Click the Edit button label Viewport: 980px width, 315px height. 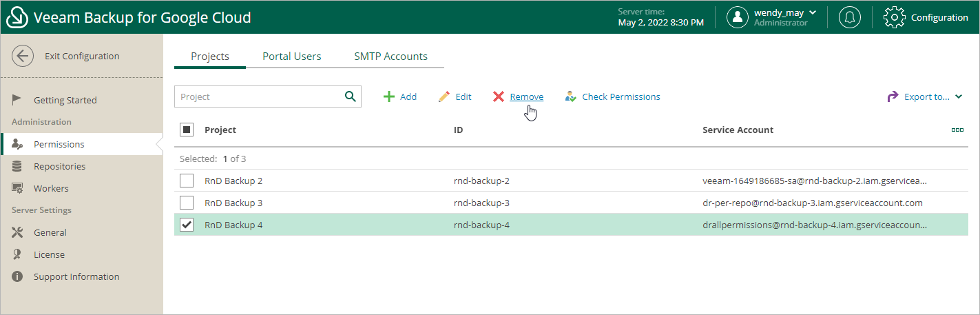click(463, 96)
